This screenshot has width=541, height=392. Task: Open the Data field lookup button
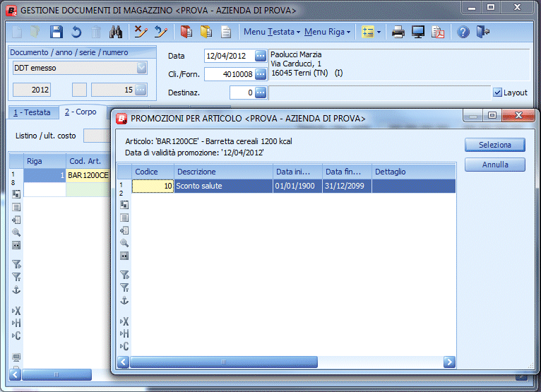pos(261,56)
